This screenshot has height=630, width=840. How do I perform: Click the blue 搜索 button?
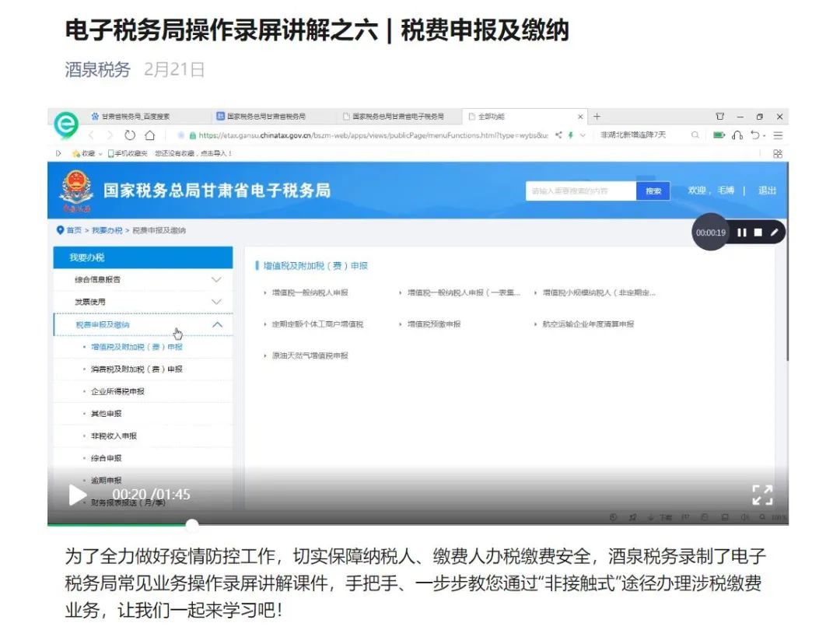(x=653, y=191)
